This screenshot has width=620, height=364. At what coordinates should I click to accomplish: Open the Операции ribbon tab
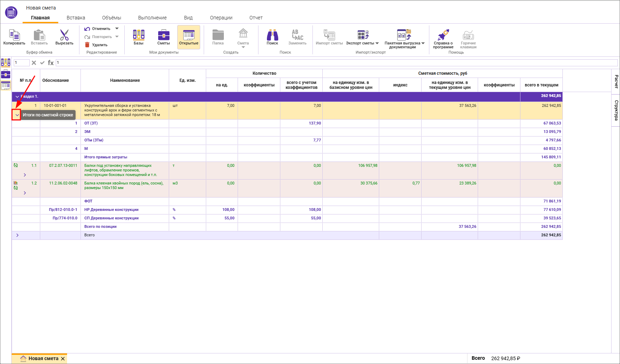pyautogui.click(x=221, y=18)
